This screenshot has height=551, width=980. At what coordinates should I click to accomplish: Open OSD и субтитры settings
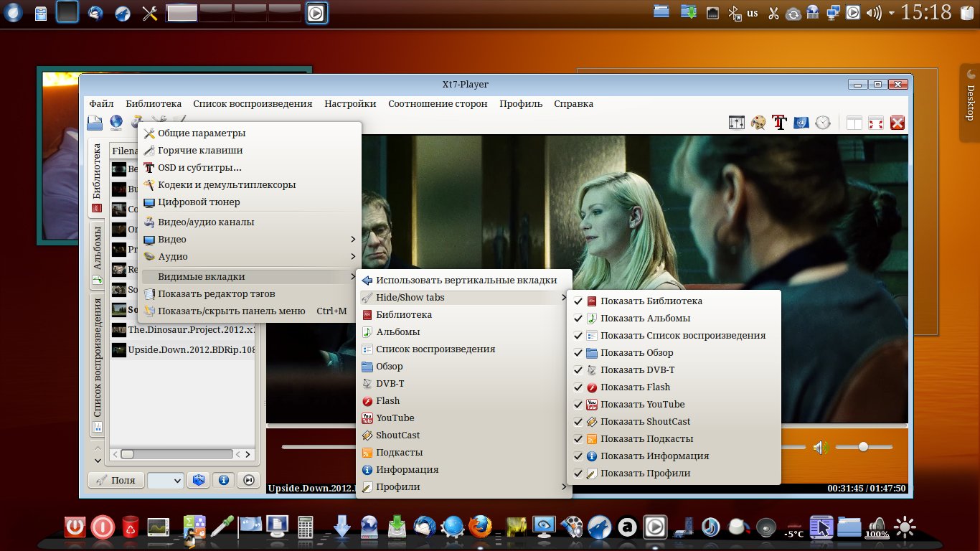pos(249,168)
